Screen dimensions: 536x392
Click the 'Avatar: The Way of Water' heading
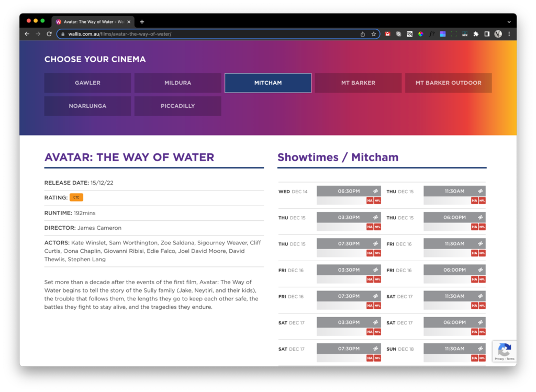(x=129, y=157)
